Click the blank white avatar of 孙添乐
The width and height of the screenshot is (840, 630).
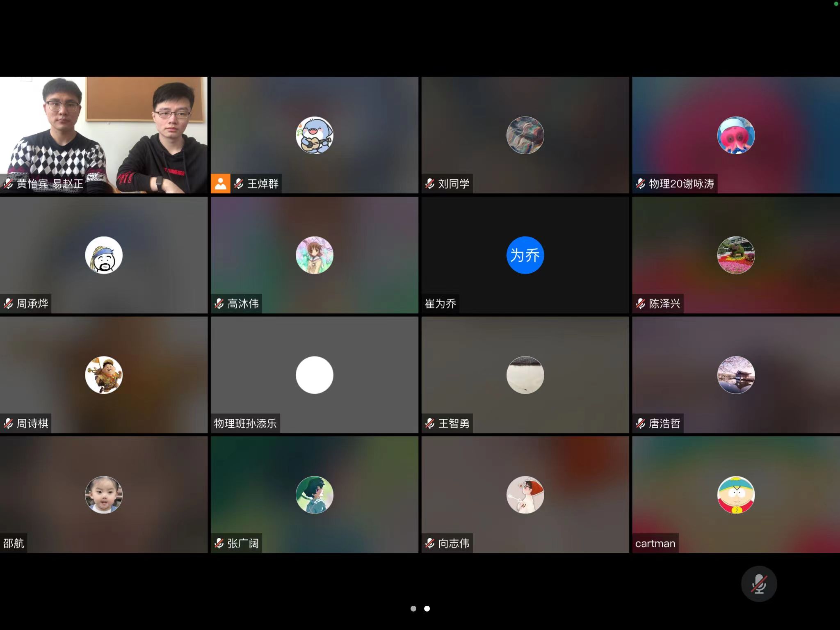(x=315, y=375)
